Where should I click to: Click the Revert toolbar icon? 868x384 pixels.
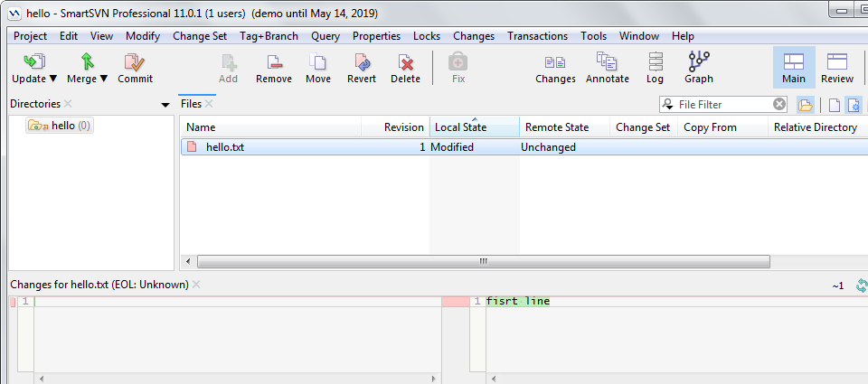tap(362, 61)
